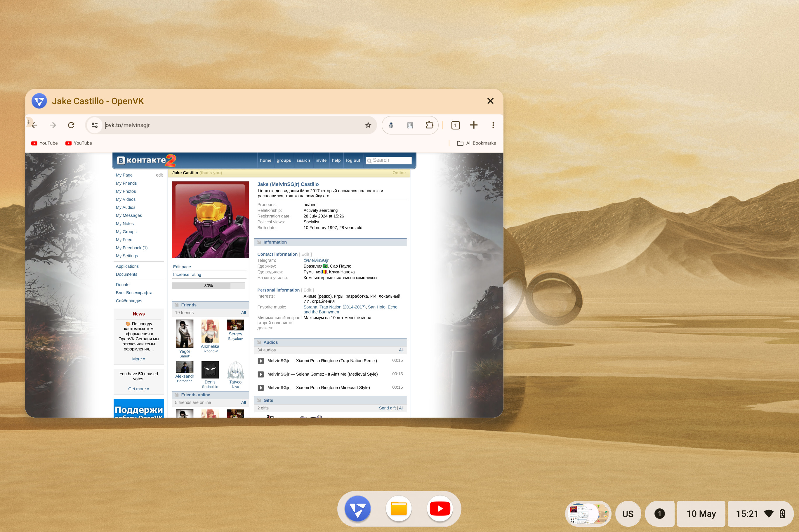This screenshot has height=532, width=799.
Task: Open the groups item in top navigation
Action: 284,161
